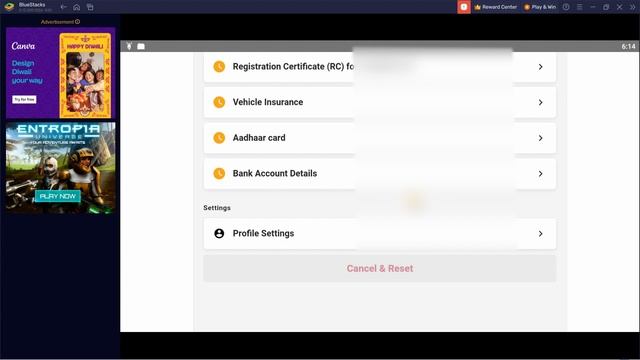
Task: Open BlueStacks recent apps icon
Action: 90,7
